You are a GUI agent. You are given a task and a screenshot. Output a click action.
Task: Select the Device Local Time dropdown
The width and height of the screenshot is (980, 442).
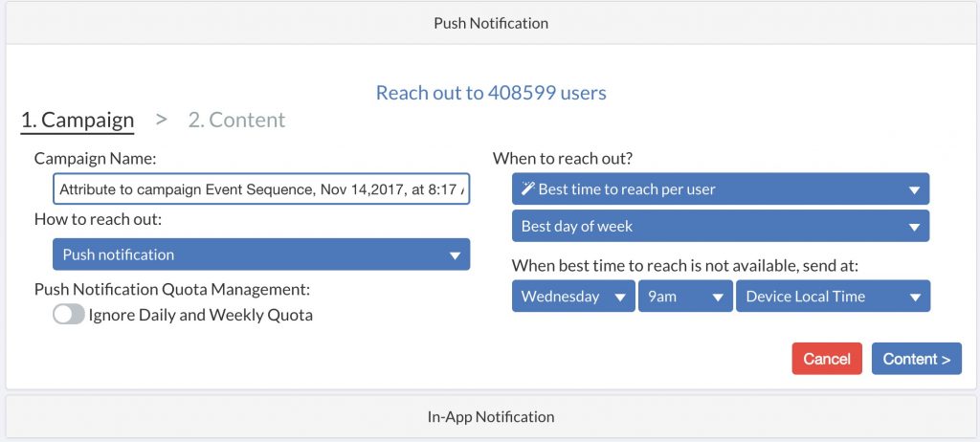point(832,297)
